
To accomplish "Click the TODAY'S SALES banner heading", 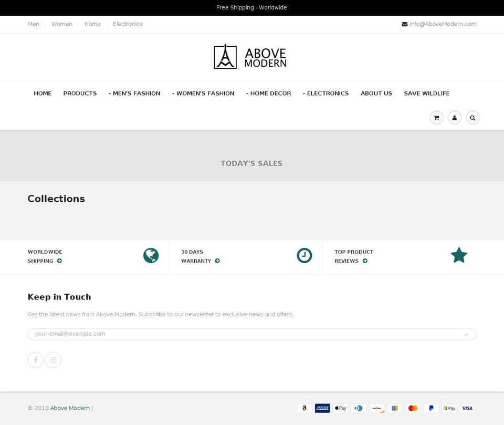I will pos(251,163).
